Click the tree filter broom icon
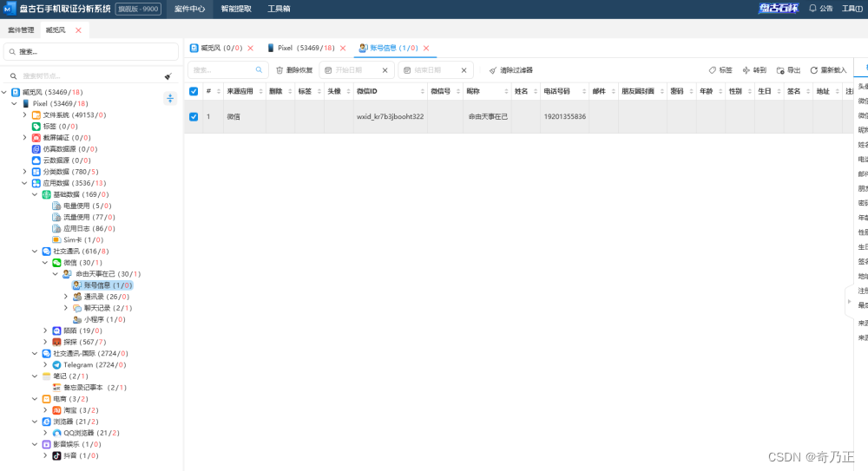Viewport: 868px width, 471px height. pos(168,76)
